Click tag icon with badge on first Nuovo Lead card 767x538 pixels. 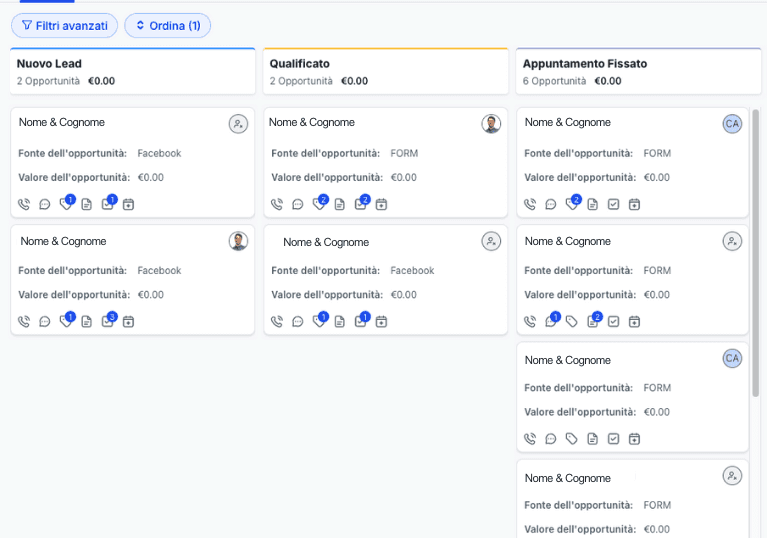66,203
